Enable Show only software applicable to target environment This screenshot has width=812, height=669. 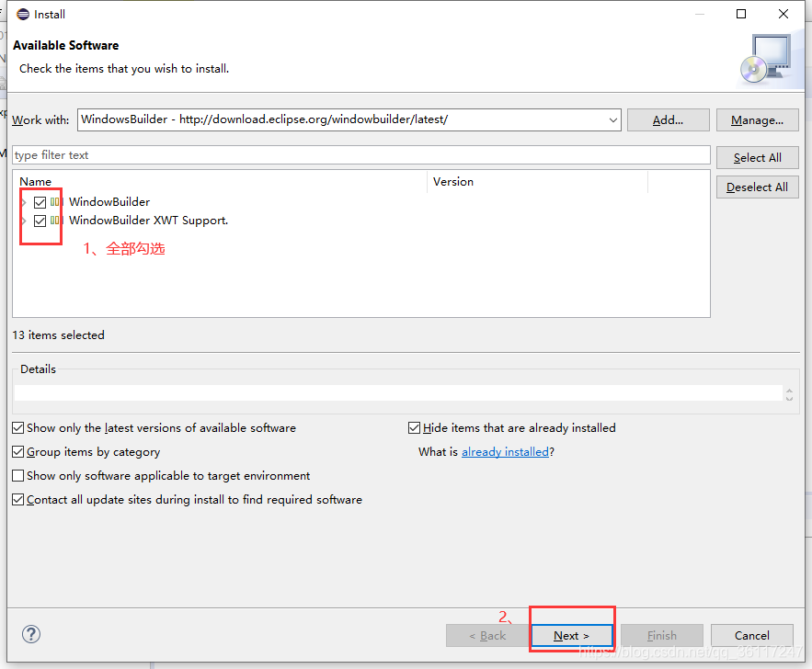pyautogui.click(x=18, y=475)
